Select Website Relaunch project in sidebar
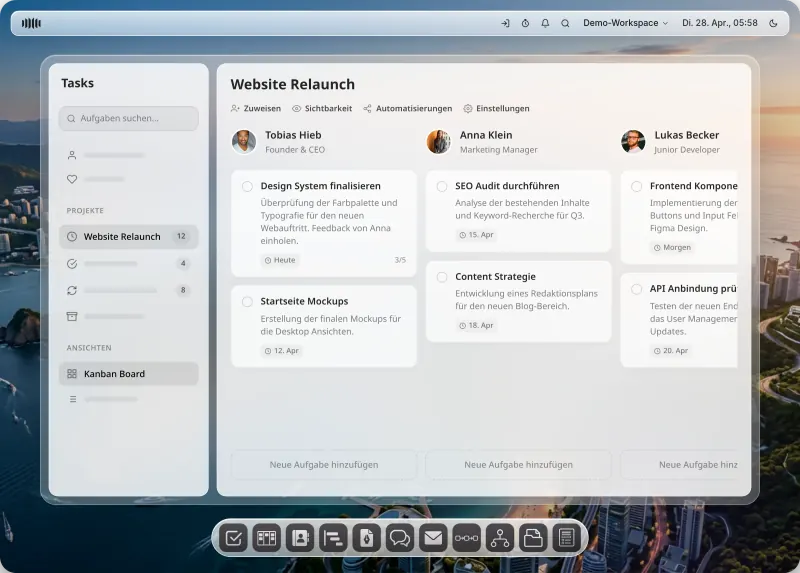800x573 pixels. tap(129, 237)
